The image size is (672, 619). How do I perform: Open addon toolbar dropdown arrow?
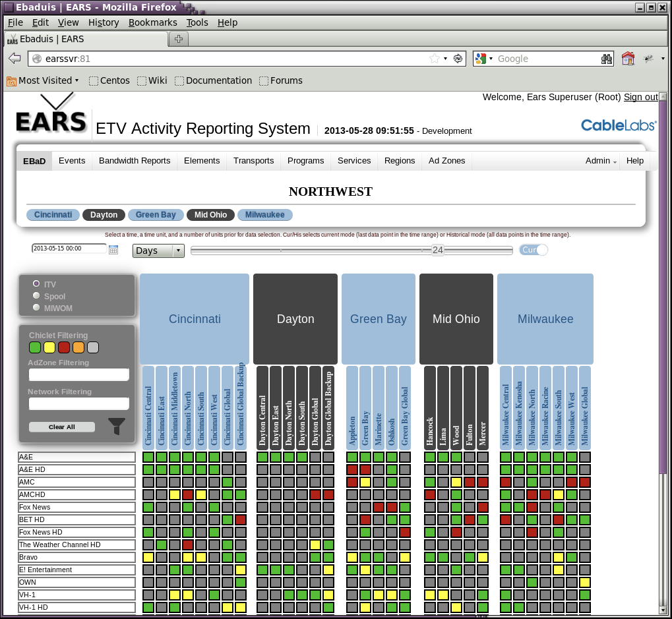tap(663, 59)
